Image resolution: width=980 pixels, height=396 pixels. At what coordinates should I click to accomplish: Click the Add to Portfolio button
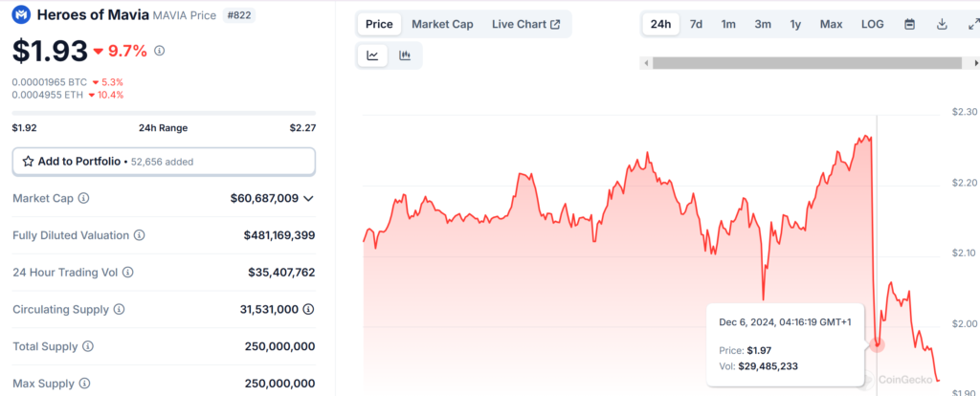[164, 162]
